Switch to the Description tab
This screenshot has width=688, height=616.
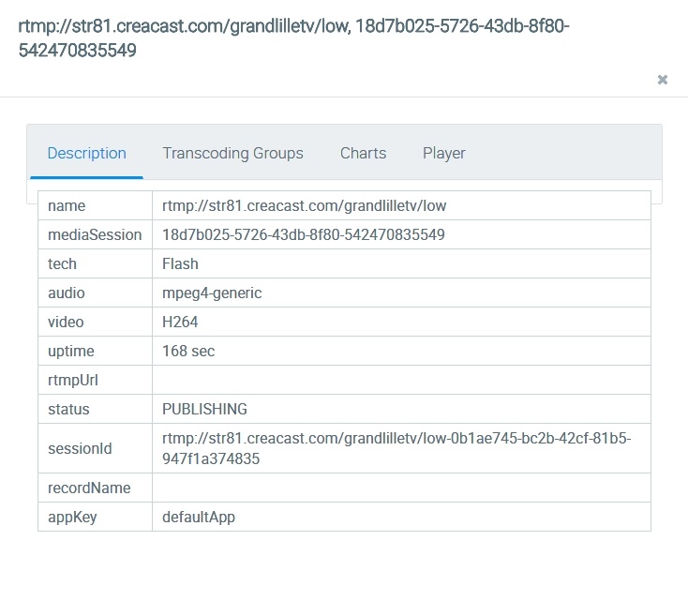(86, 153)
